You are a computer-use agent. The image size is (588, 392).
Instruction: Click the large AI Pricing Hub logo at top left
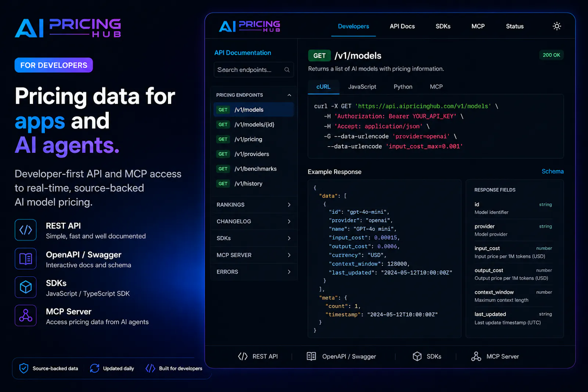[x=68, y=28]
